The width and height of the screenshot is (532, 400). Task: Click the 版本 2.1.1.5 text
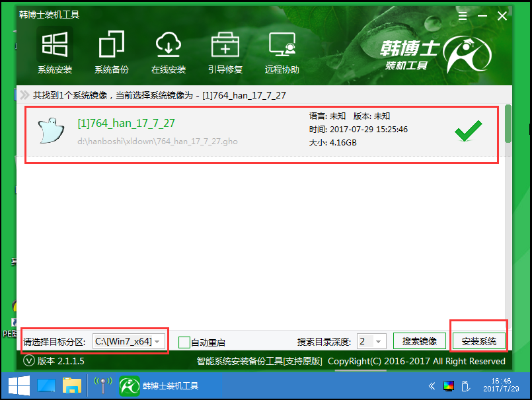61,361
